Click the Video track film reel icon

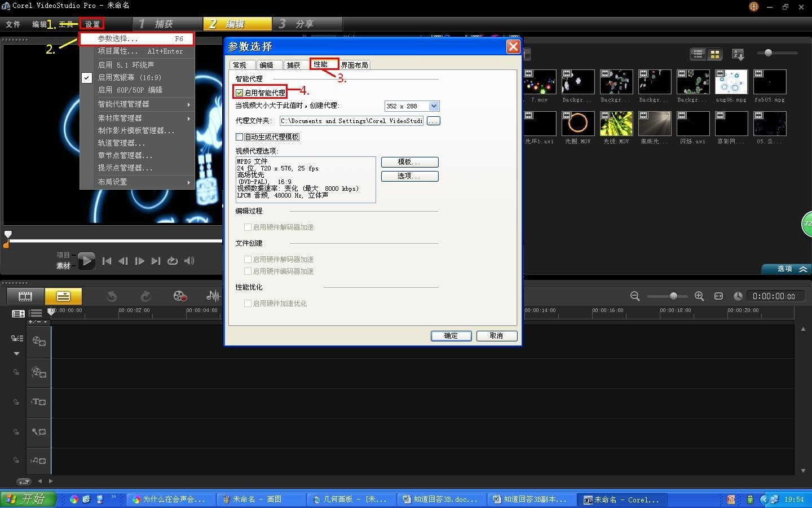38,341
